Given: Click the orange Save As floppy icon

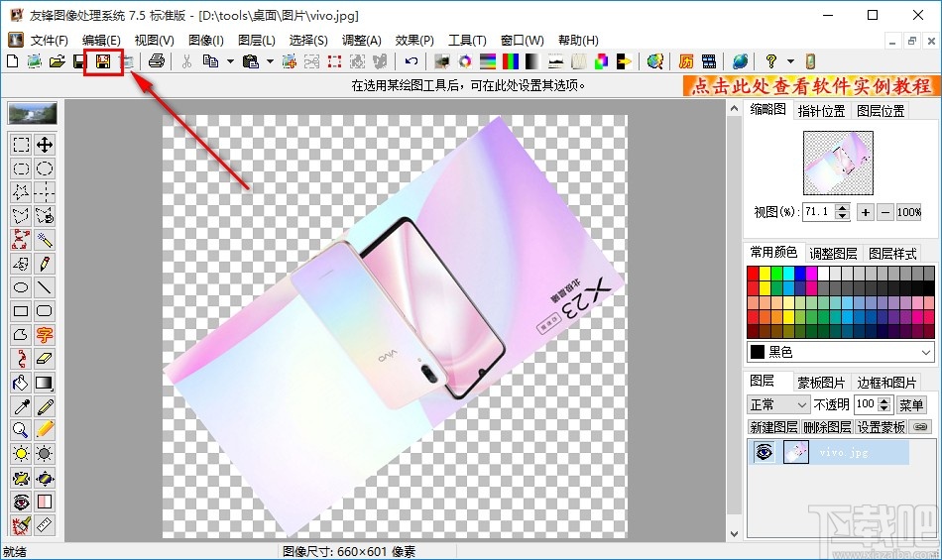Looking at the screenshot, I should click(x=103, y=61).
